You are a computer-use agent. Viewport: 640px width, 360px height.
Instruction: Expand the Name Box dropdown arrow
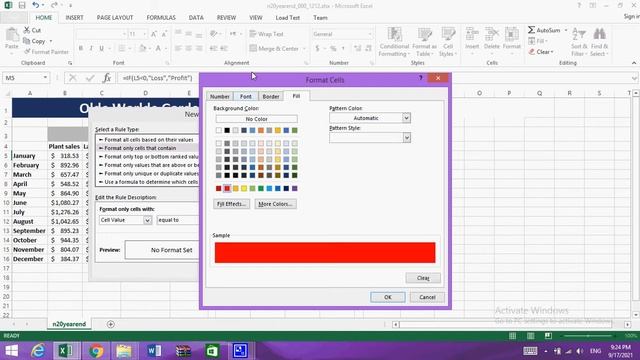point(45,78)
